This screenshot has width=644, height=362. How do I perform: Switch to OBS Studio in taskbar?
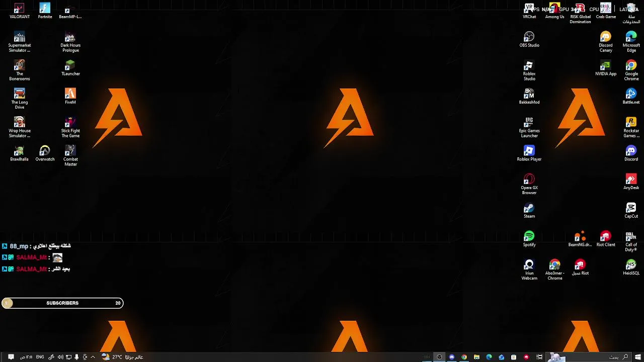click(x=439, y=357)
